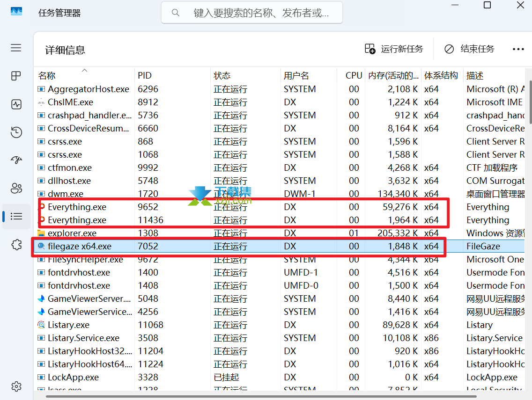Open the App history icon in sidebar

click(16, 132)
